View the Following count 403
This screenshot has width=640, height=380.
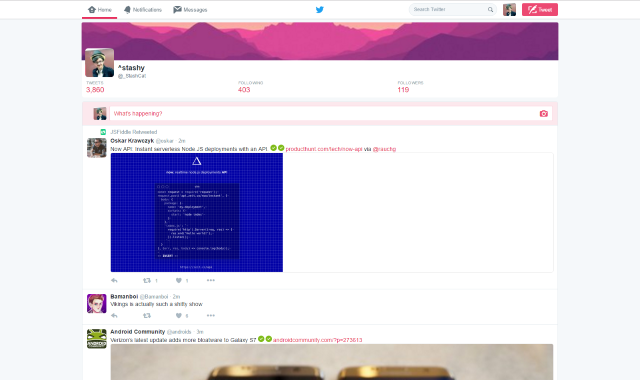pyautogui.click(x=244, y=89)
